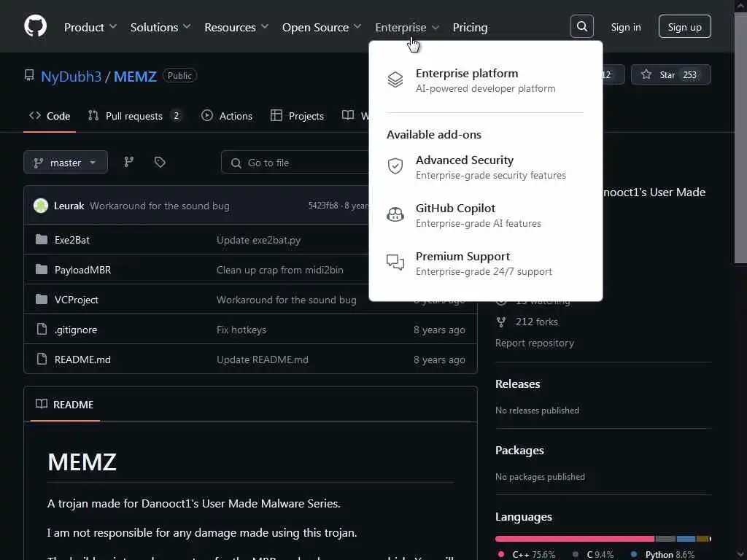This screenshot has width=747, height=560.
Task: Click the forks icon beside 212 forks
Action: click(501, 322)
